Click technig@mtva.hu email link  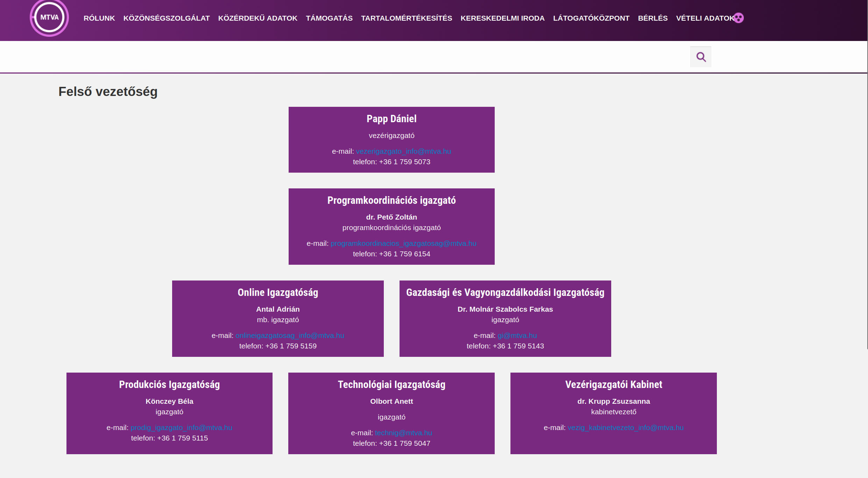pyautogui.click(x=403, y=433)
